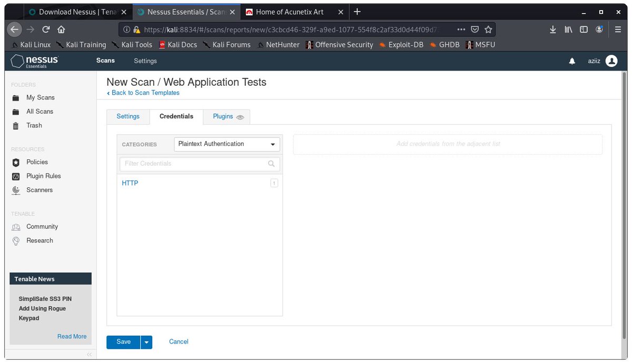Open the Exploit-DB bookmark
The width and height of the screenshot is (632, 364).
(401, 45)
